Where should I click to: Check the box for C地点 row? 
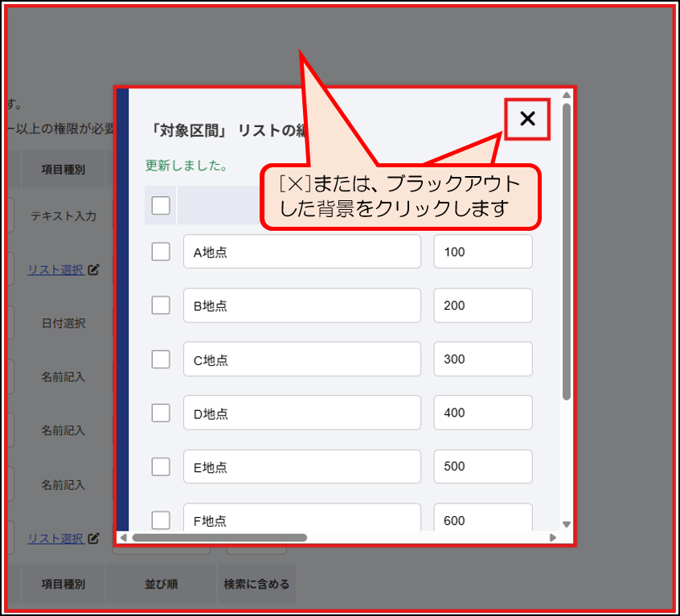tap(161, 359)
